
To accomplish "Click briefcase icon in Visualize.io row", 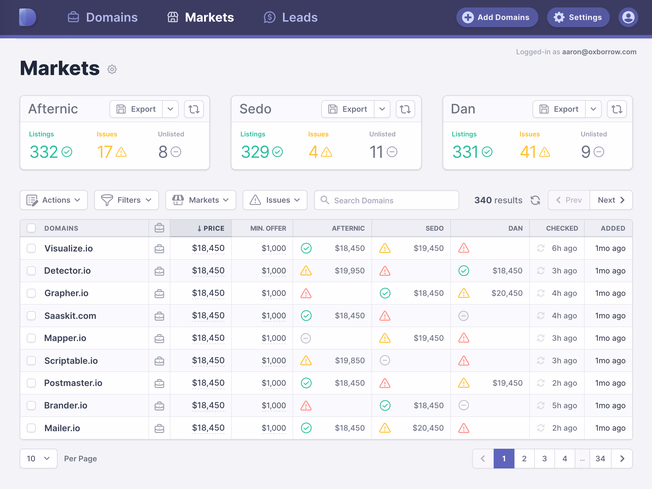I will [159, 249].
